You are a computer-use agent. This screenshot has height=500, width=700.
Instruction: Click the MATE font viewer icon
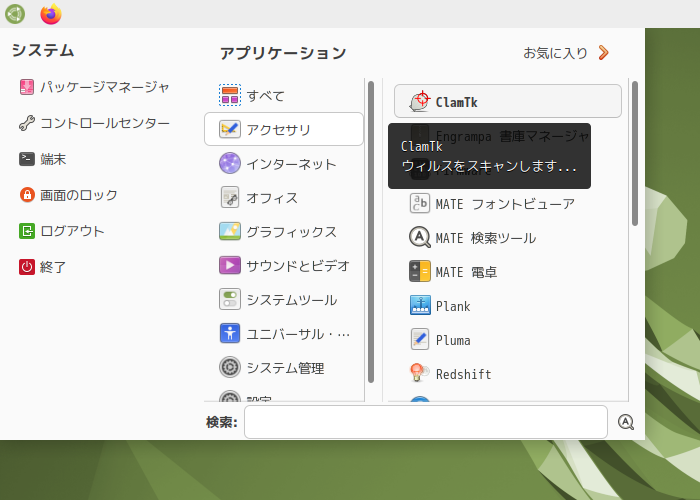pos(420,204)
